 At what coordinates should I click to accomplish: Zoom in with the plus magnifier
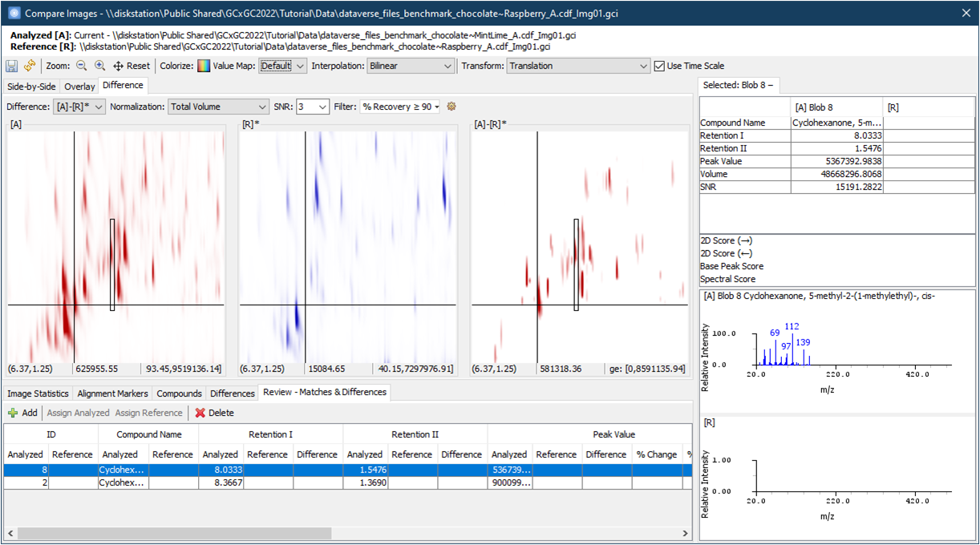pyautogui.click(x=100, y=66)
